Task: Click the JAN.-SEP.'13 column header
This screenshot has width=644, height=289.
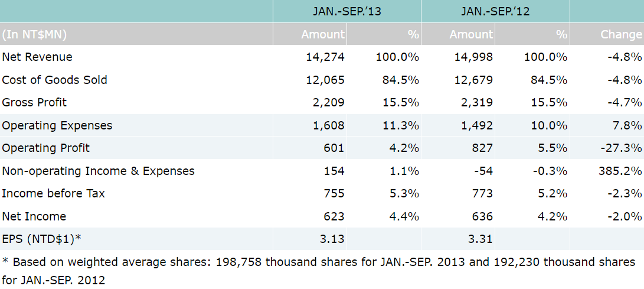Action: click(346, 11)
